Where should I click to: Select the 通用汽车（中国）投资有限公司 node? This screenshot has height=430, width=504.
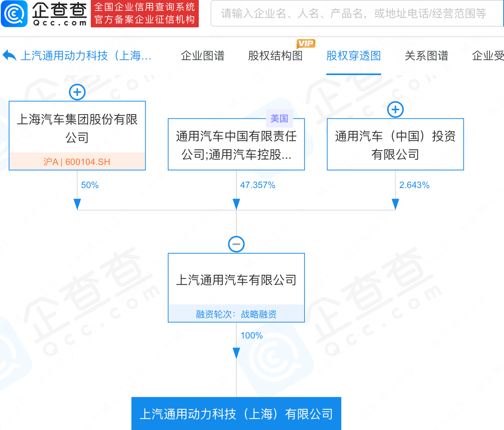tap(395, 144)
